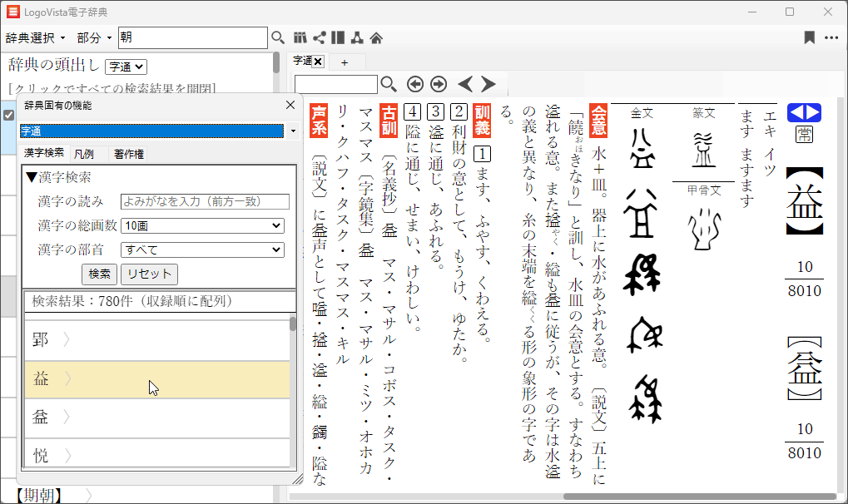Open the three-dots more options menu
Image resolution: width=848 pixels, height=504 pixels.
pos(831,37)
